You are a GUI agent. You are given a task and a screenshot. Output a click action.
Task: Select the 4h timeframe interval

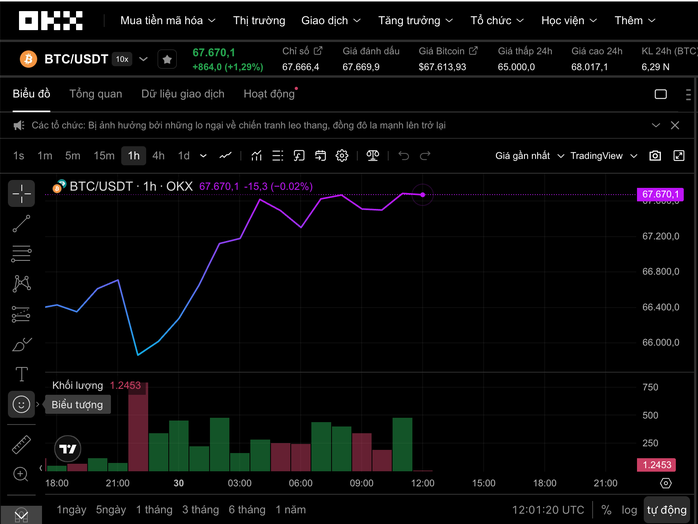pyautogui.click(x=158, y=156)
